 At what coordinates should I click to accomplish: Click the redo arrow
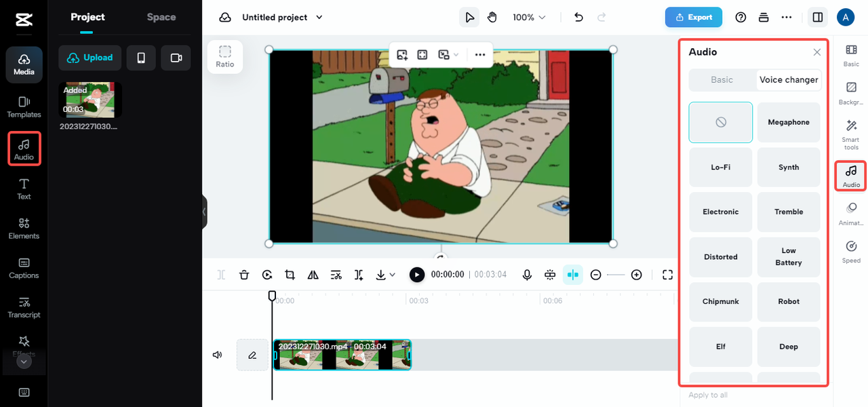(601, 17)
